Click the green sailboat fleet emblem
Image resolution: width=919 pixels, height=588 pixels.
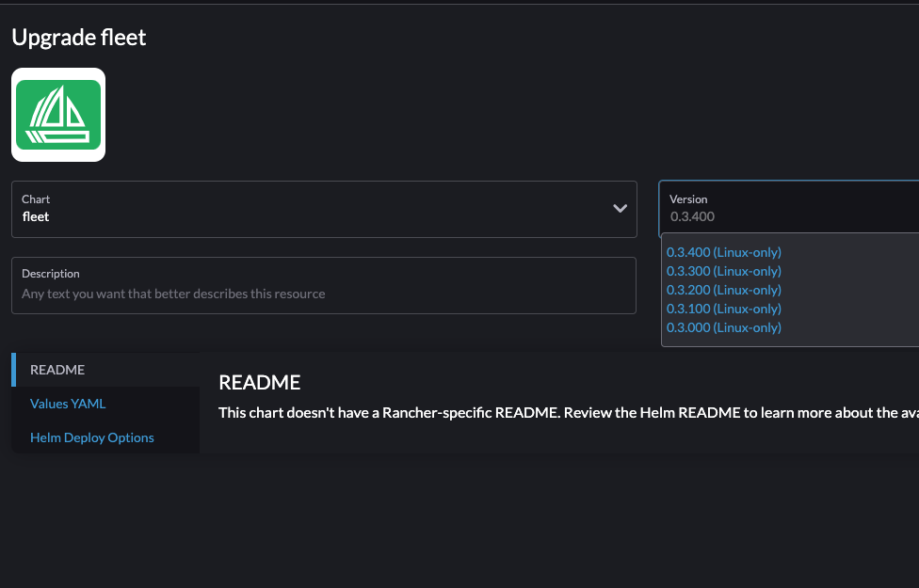pyautogui.click(x=58, y=114)
